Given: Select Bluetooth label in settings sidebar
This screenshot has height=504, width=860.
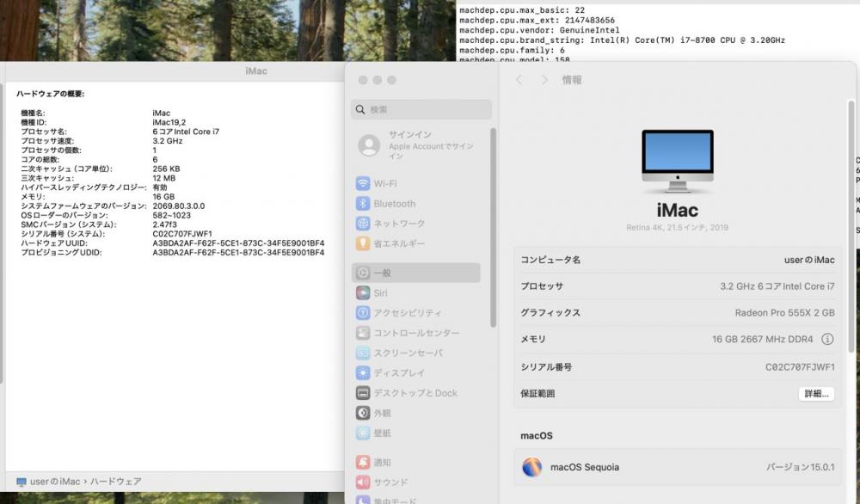Looking at the screenshot, I should pyautogui.click(x=395, y=204).
